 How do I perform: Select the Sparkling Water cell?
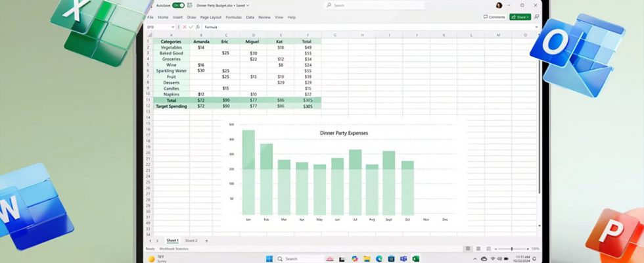pyautogui.click(x=171, y=71)
